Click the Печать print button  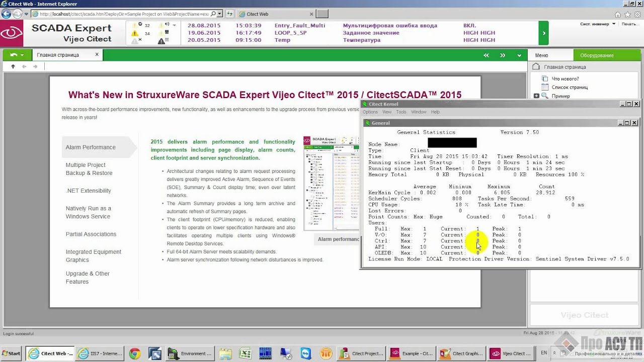coord(631,24)
